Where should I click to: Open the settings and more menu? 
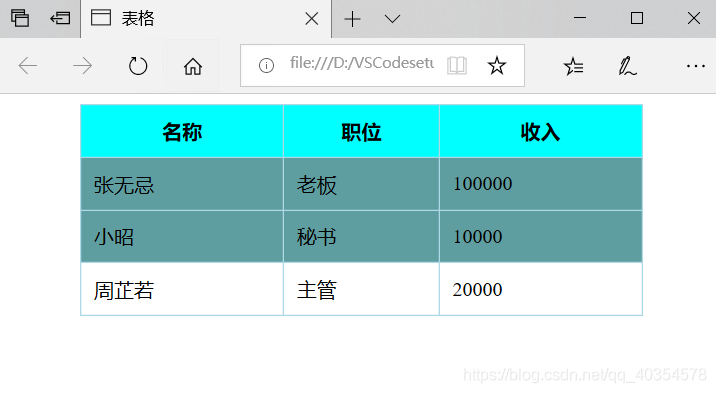[x=695, y=66]
